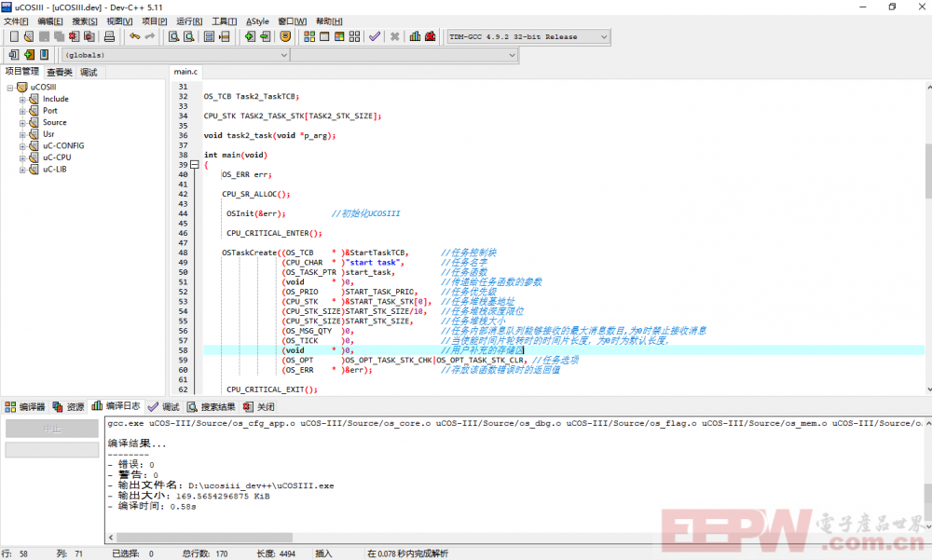Click the Goto Function list toolbar icon
This screenshot has width=932, height=560.
pyautogui.click(x=209, y=37)
